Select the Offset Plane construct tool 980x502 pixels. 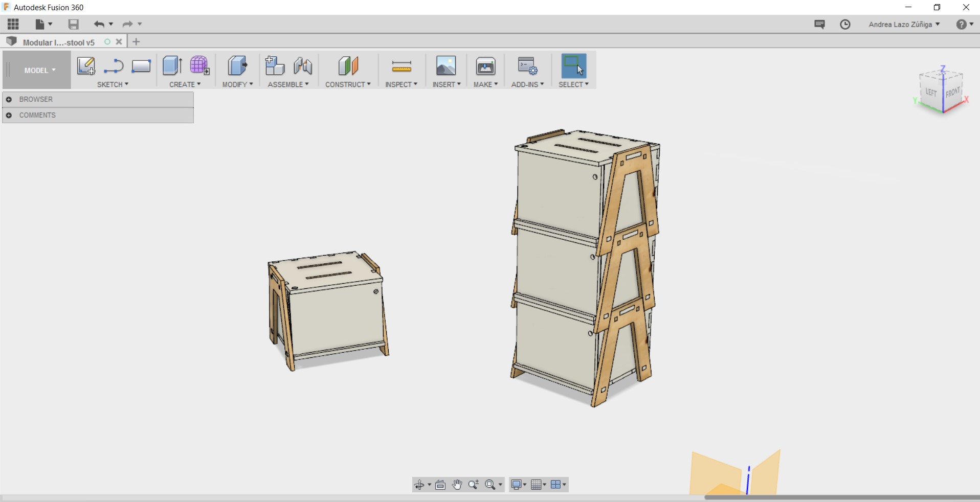[348, 66]
